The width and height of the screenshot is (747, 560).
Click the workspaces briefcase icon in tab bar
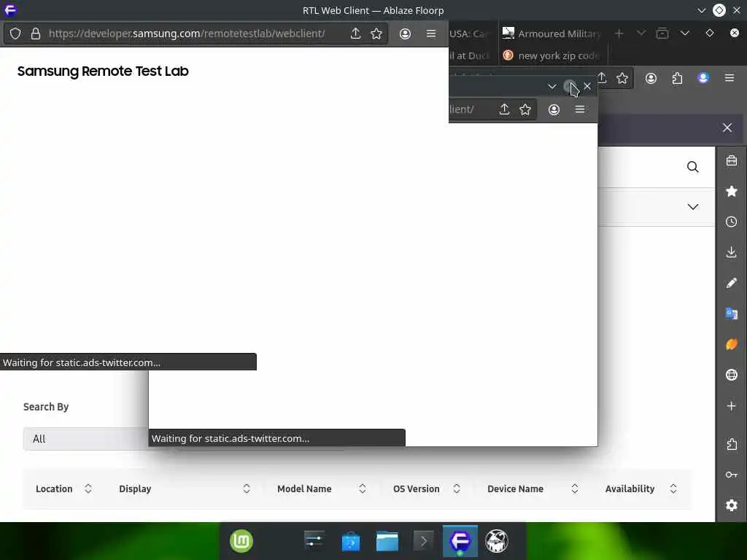(662, 34)
